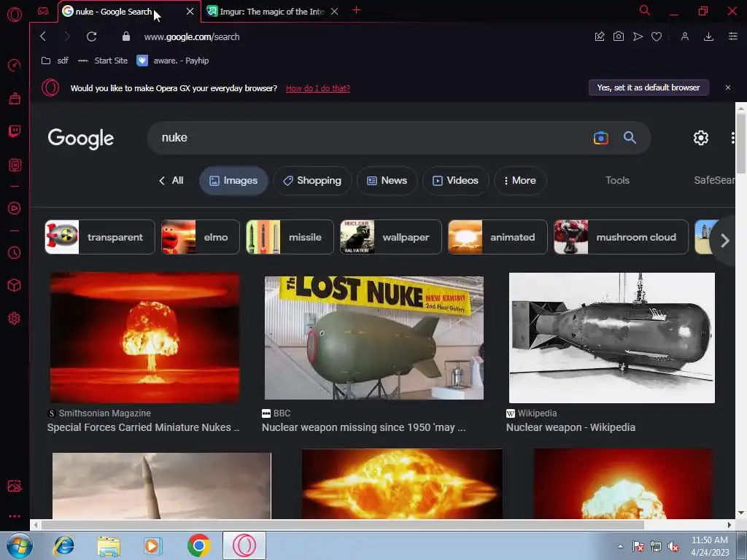
Task: Filter images by elmo chip
Action: 200,237
